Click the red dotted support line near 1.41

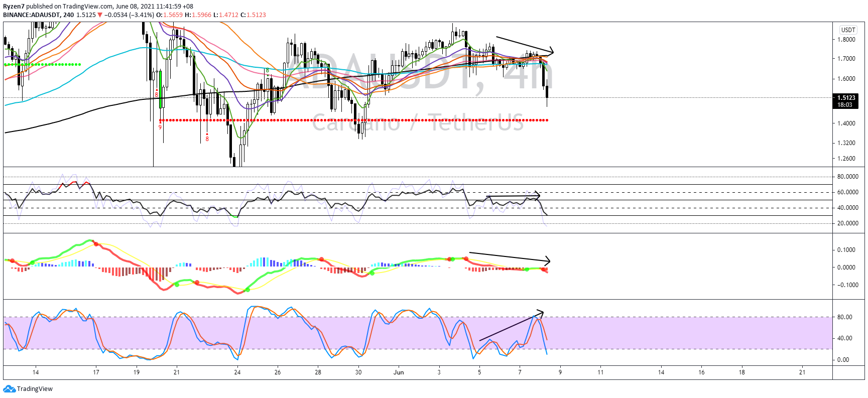(354, 120)
